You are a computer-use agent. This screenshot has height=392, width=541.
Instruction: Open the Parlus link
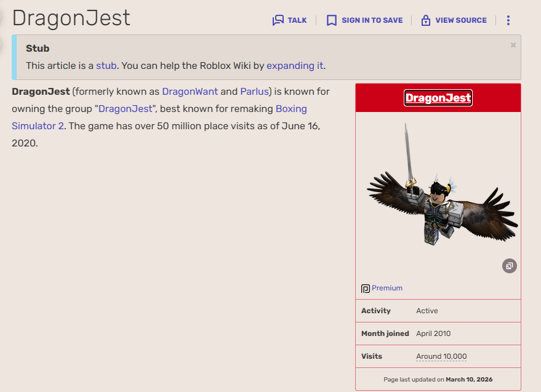254,92
